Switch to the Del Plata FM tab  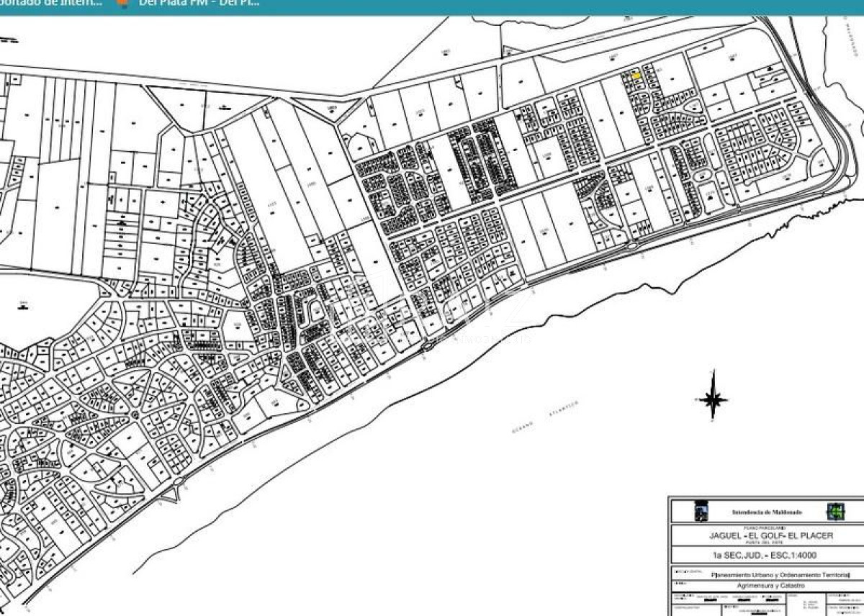coord(198,4)
